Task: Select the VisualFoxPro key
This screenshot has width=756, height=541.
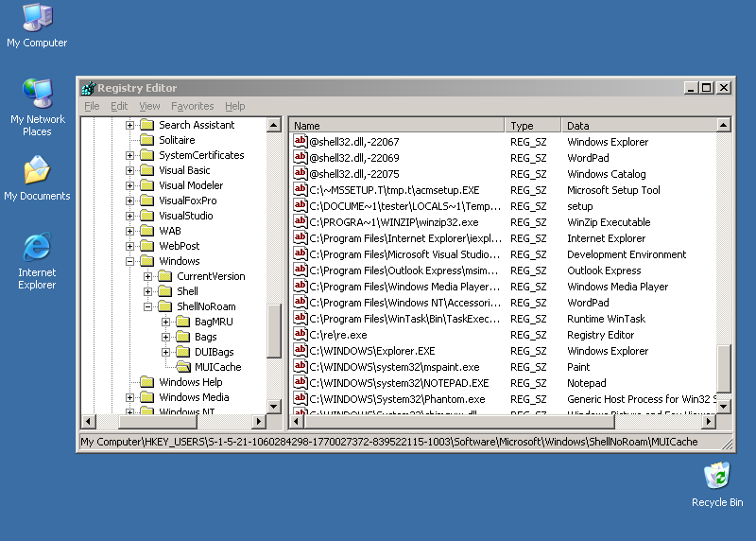Action: [187, 201]
